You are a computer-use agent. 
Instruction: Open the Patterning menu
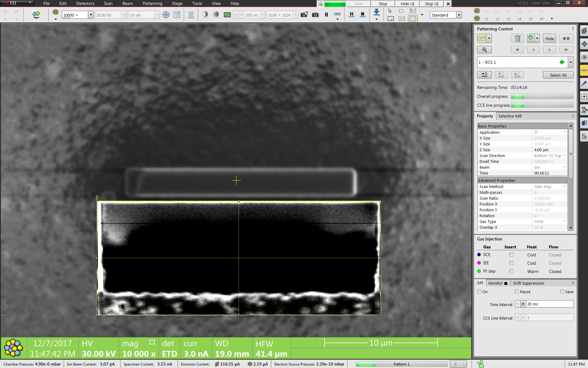(152, 3)
